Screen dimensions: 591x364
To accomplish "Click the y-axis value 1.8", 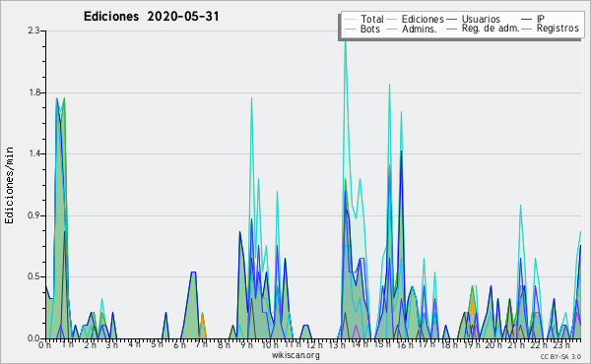I will tap(34, 92).
